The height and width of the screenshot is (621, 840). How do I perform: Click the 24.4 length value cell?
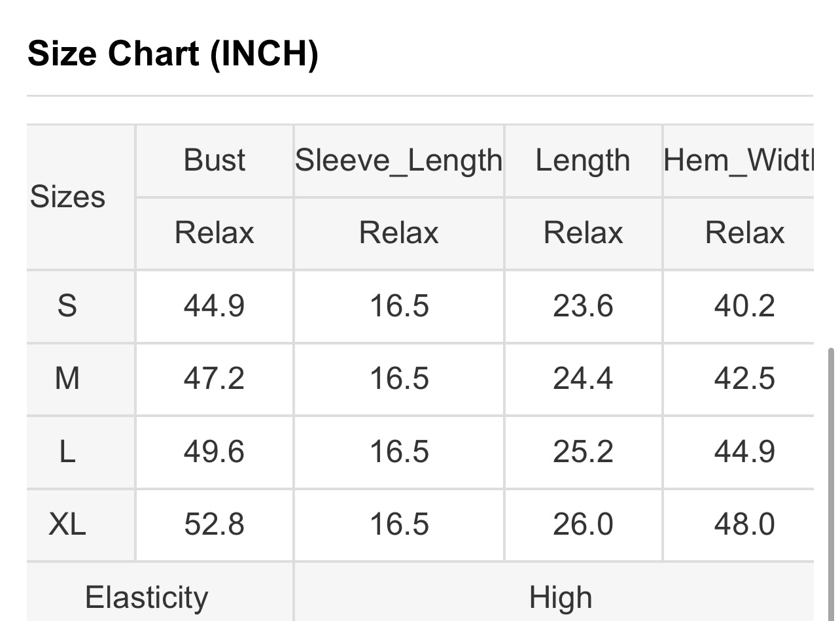[x=583, y=378]
